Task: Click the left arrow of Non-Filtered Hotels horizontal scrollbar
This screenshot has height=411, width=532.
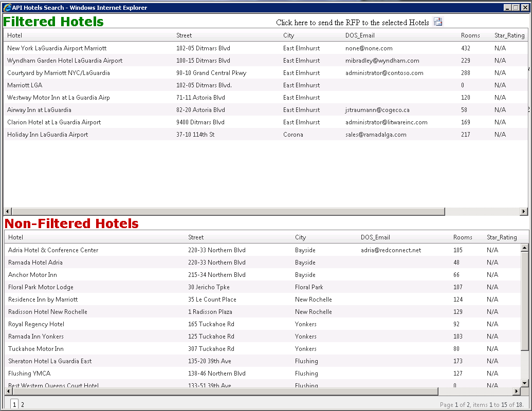Action: click(9, 391)
